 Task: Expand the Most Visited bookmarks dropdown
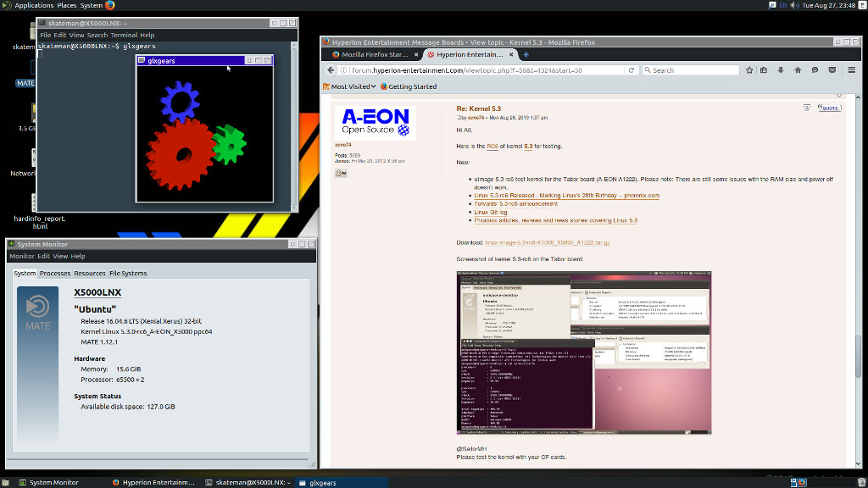[349, 86]
